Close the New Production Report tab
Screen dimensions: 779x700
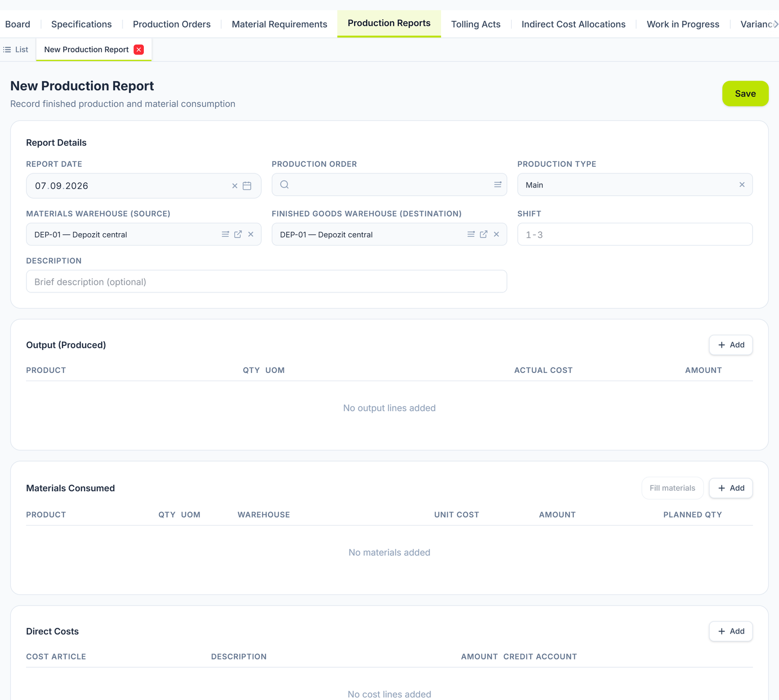point(139,49)
